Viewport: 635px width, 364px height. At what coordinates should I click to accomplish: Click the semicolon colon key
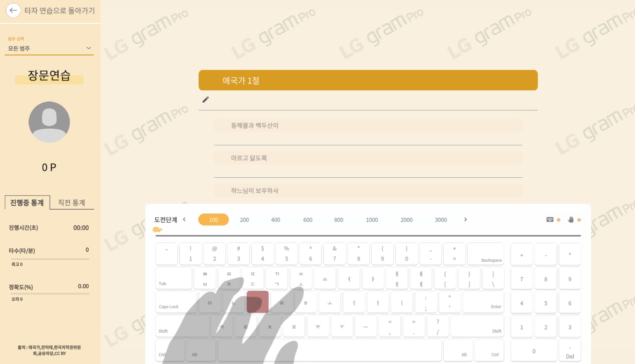(x=426, y=302)
